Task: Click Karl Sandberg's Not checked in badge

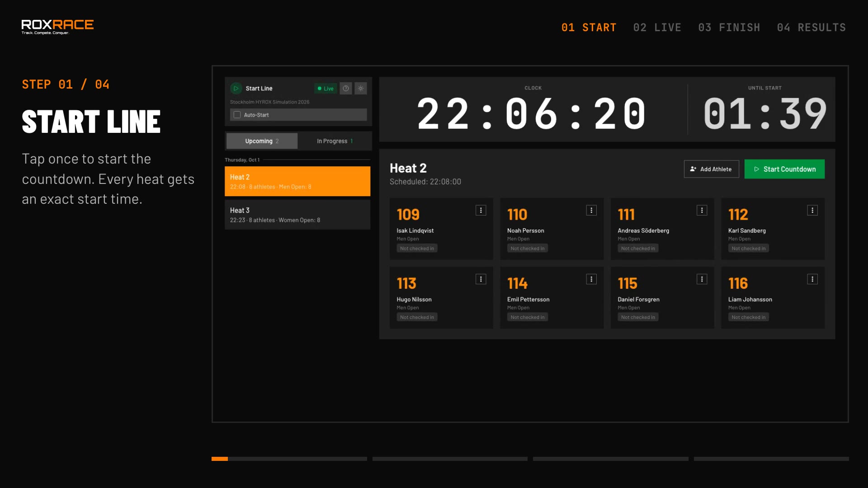Action: (749, 249)
